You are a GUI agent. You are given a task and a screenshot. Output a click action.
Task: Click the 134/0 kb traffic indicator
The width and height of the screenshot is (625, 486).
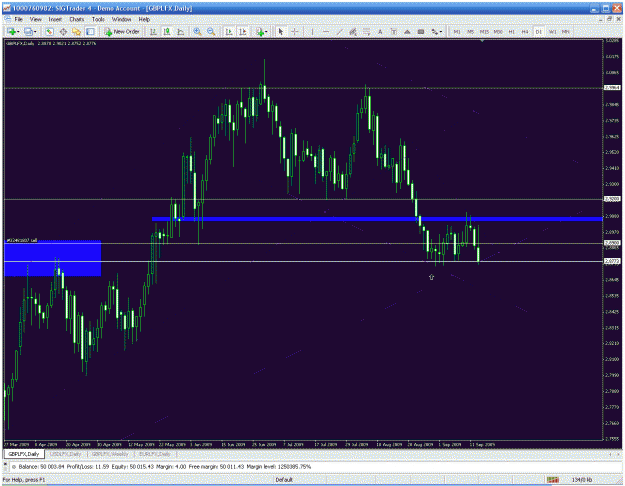click(582, 480)
